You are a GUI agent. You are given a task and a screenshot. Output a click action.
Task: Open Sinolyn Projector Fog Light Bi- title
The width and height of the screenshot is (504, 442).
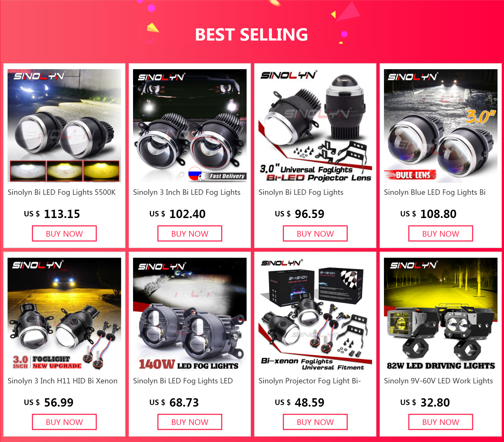[310, 381]
